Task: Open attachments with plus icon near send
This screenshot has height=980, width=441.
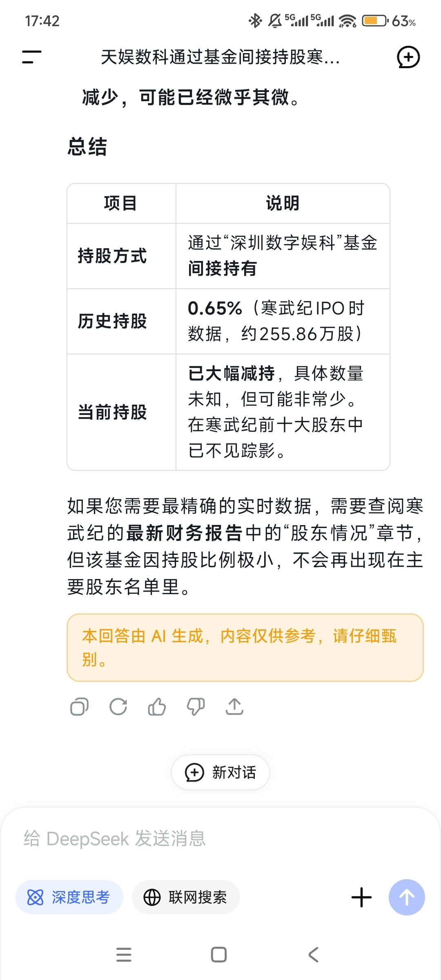Action: [361, 897]
